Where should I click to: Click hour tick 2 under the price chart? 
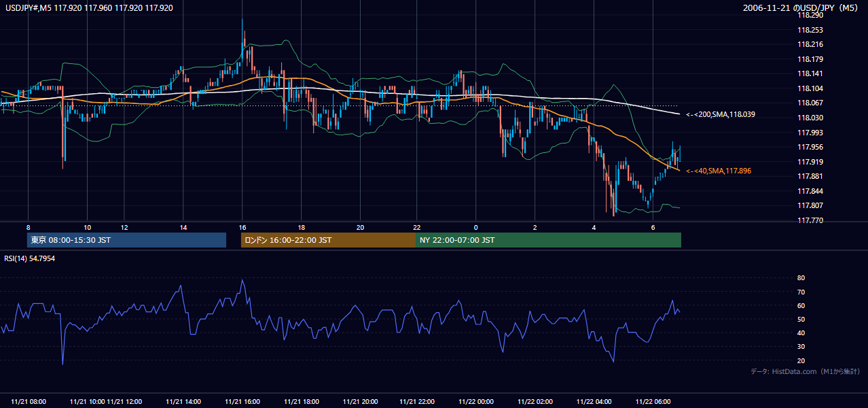point(535,227)
